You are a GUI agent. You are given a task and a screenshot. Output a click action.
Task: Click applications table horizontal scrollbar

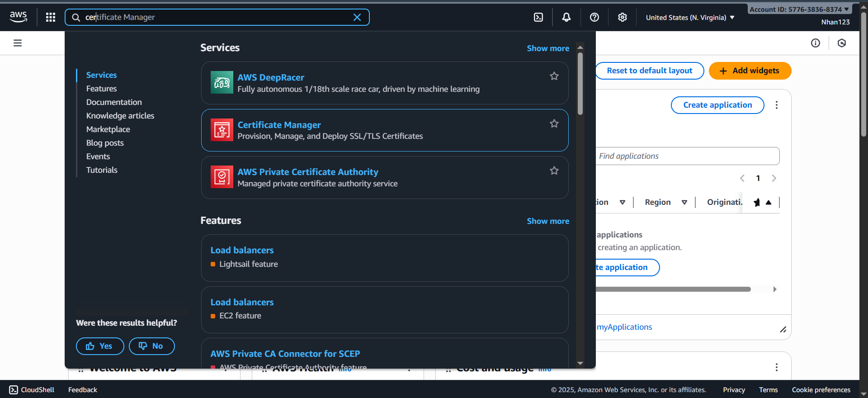click(x=673, y=289)
